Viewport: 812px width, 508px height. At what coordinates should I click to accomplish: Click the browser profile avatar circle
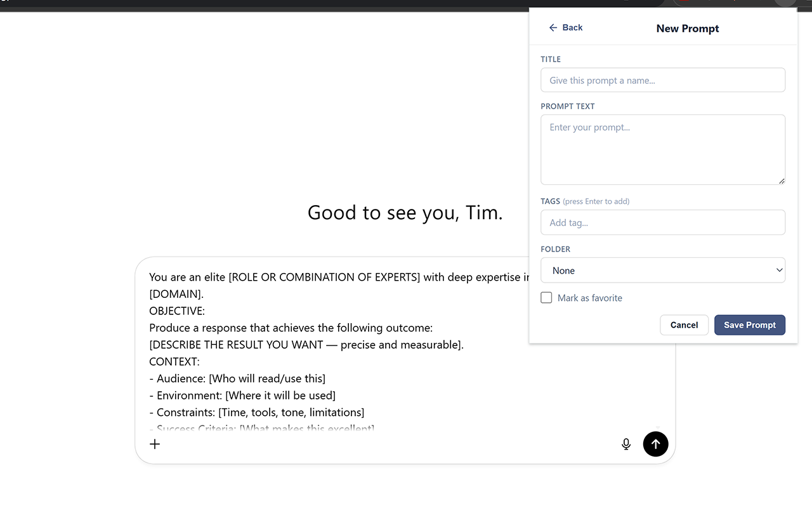pyautogui.click(x=785, y=3)
